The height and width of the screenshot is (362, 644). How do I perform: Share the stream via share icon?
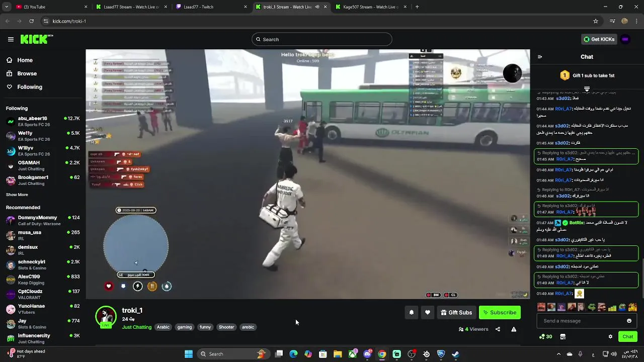tap(498, 329)
